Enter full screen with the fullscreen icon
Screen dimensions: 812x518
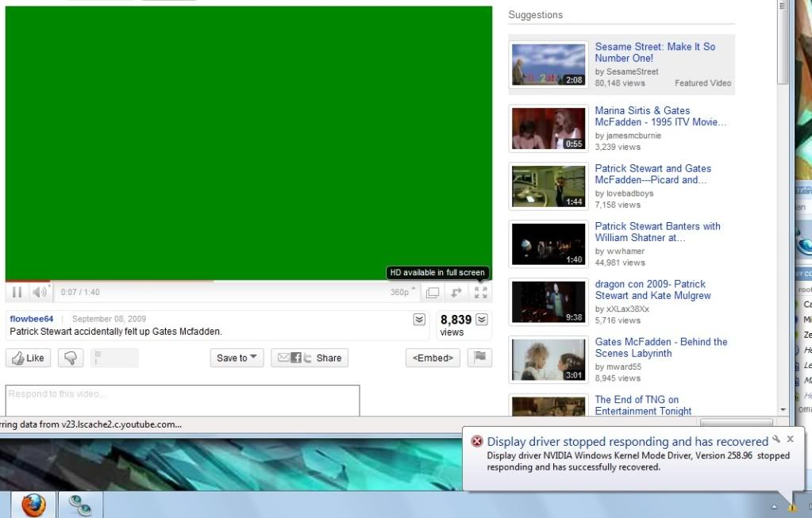pyautogui.click(x=480, y=292)
